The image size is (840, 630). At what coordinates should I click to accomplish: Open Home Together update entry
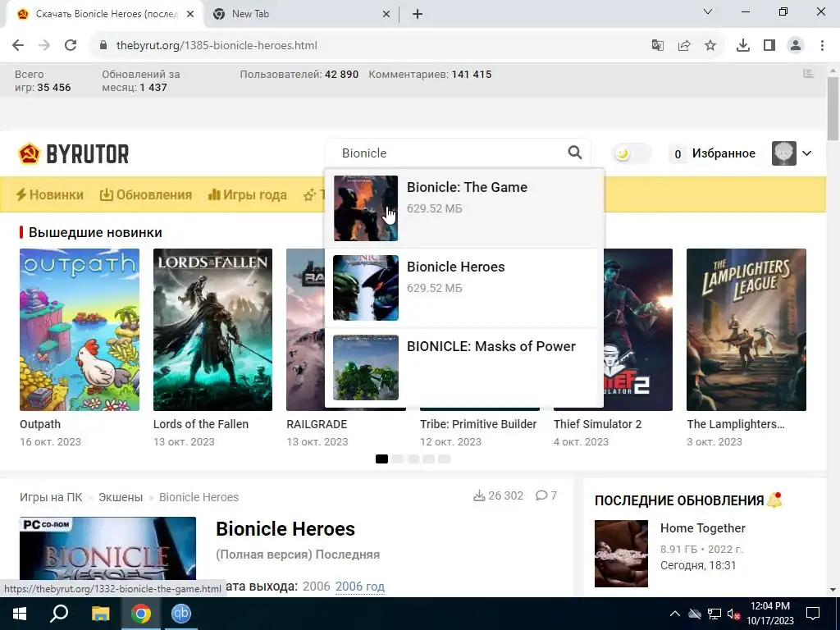click(x=702, y=528)
